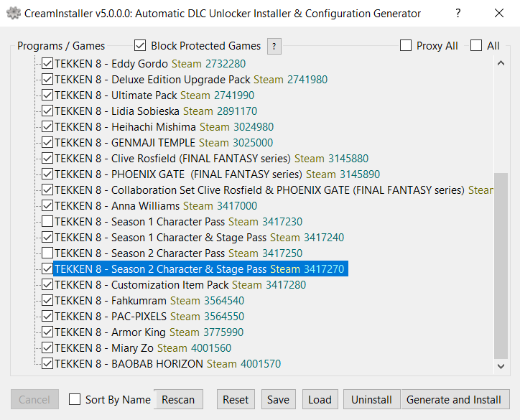Click the scrollbar down arrow
Screen dimensions: 520x420
(x=501, y=366)
